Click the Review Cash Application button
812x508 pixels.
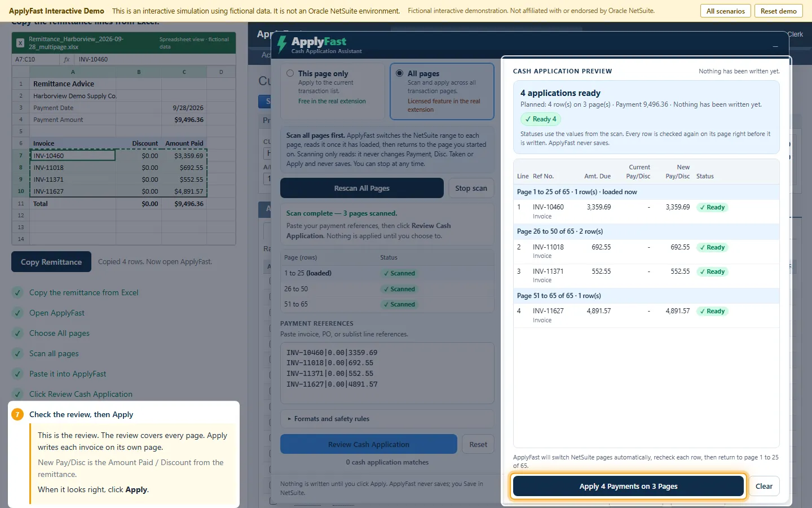(x=369, y=444)
